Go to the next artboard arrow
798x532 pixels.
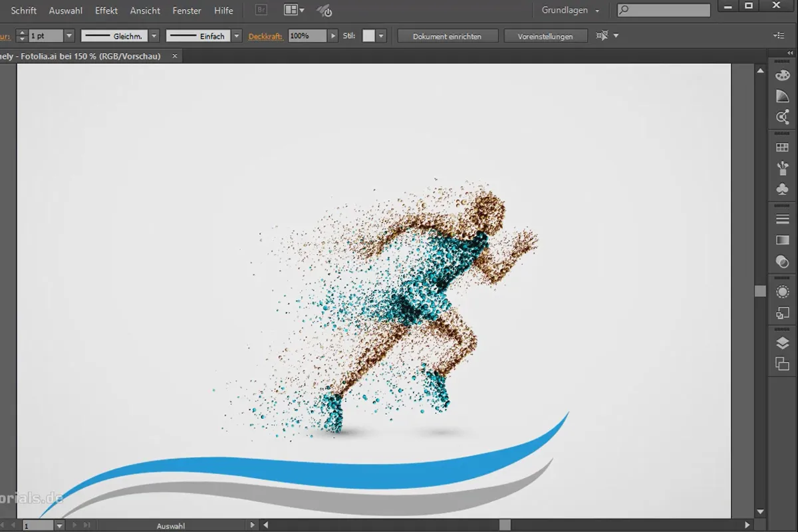coord(74,525)
